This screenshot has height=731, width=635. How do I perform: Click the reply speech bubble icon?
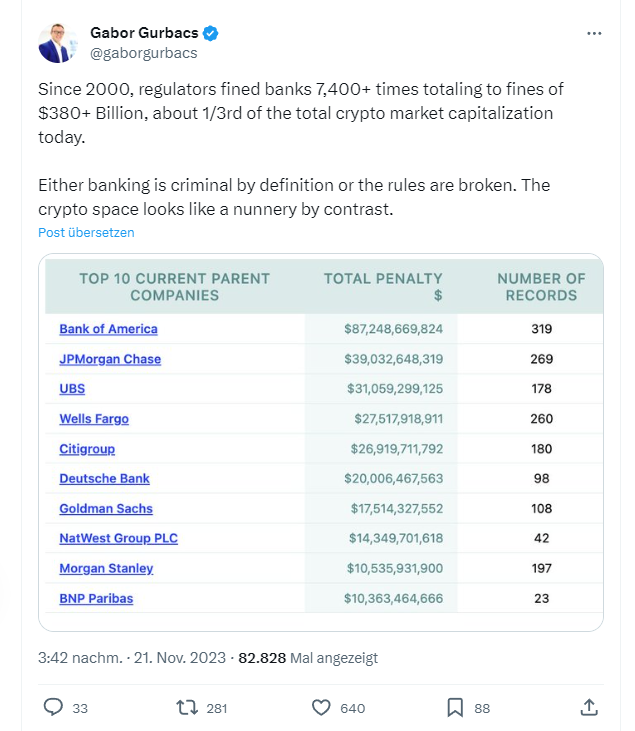coord(53,707)
